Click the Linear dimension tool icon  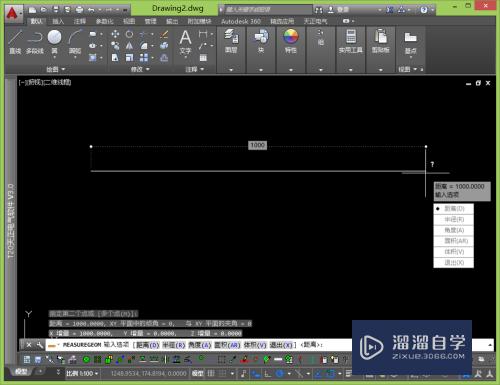[x=203, y=34]
